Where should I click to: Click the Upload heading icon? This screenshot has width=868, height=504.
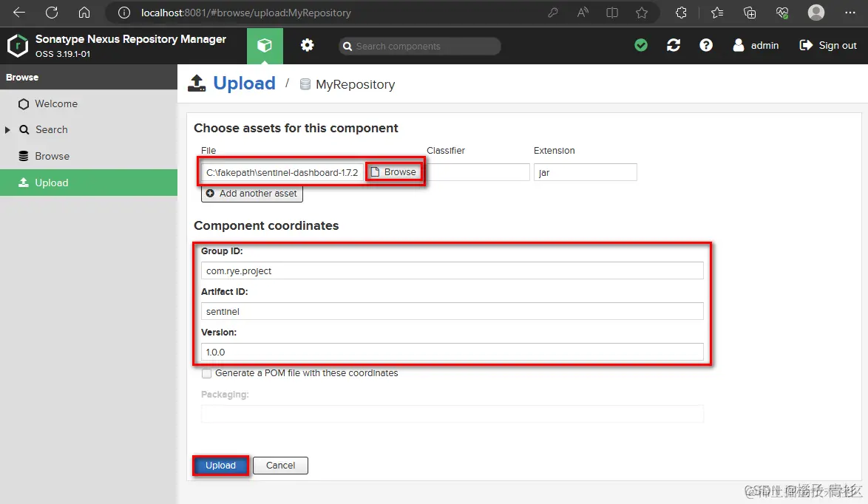(x=197, y=83)
